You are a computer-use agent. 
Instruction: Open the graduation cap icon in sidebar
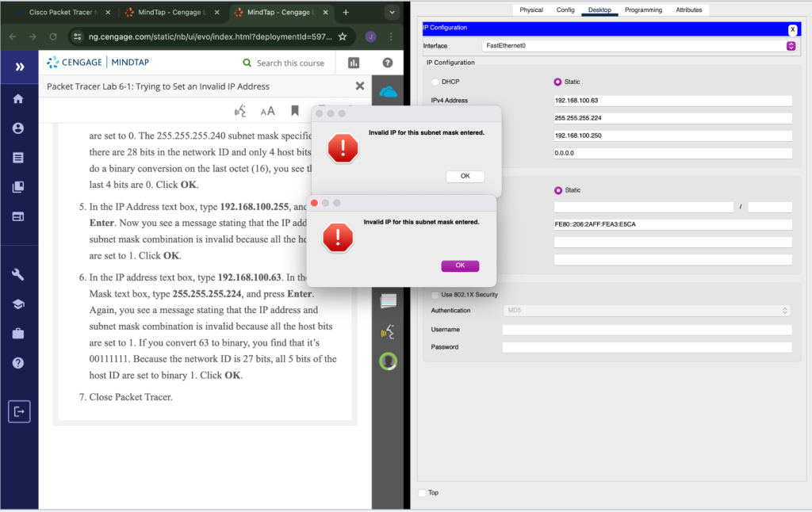coord(18,304)
